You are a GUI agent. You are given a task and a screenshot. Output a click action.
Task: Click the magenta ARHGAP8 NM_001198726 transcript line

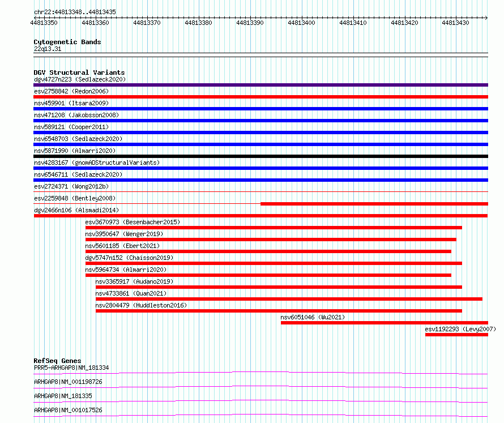pos(260,387)
